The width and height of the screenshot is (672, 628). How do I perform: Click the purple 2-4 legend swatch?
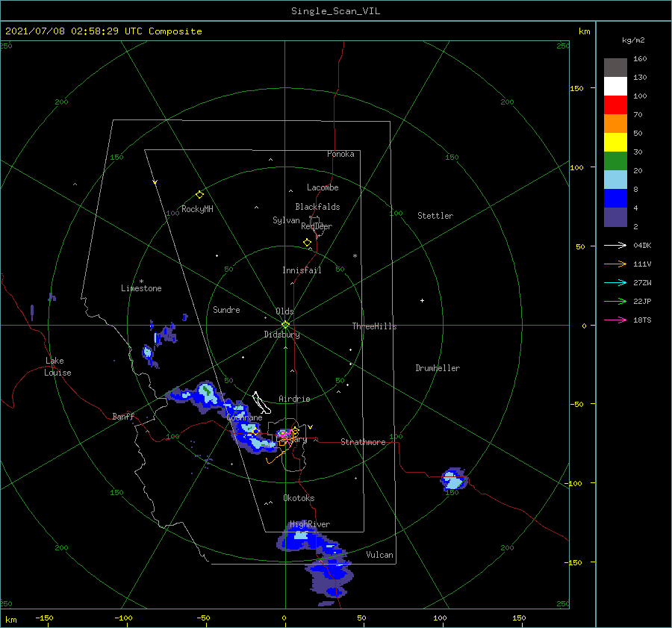click(x=615, y=217)
